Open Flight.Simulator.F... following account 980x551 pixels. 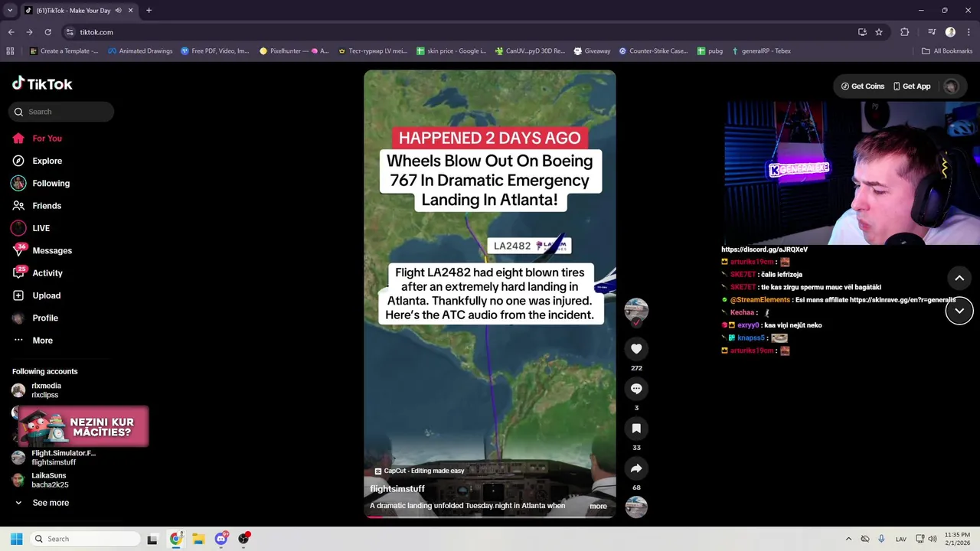pos(61,458)
